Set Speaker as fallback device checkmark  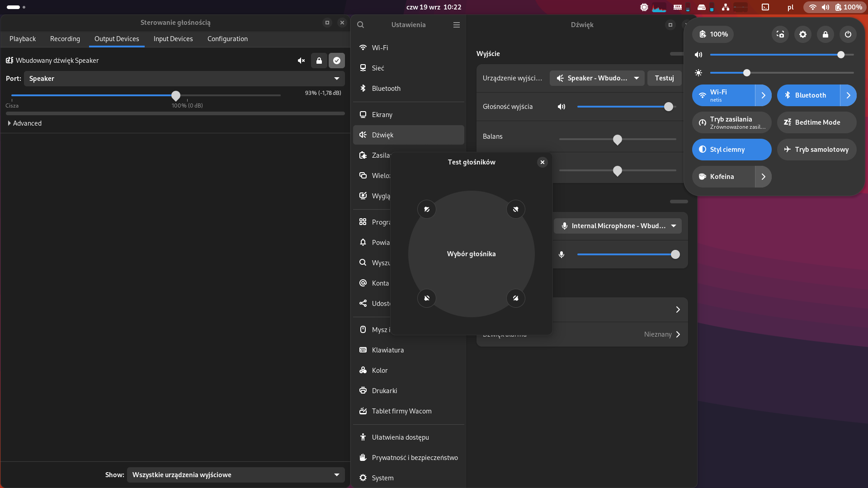[337, 61]
